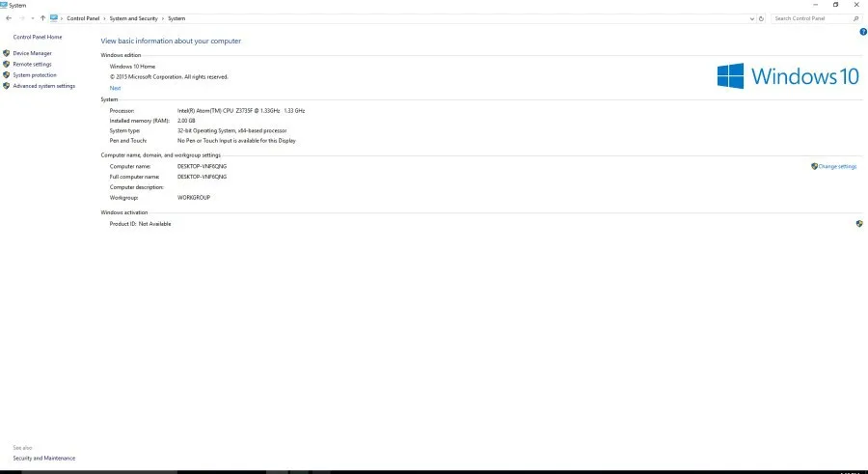868x474 pixels.
Task: Select the No Pen or Touch Input text
Action: pyautogui.click(x=236, y=141)
